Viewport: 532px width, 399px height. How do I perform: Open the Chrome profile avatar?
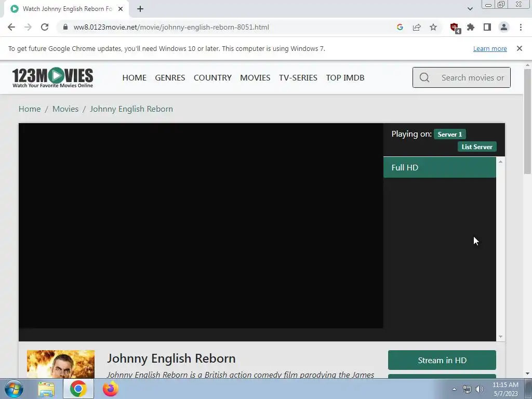[504, 27]
